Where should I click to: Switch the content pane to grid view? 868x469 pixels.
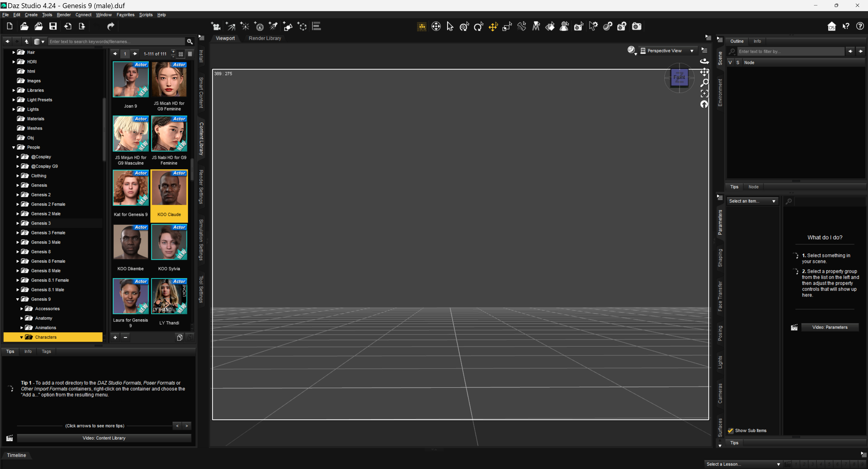pyautogui.click(x=181, y=54)
